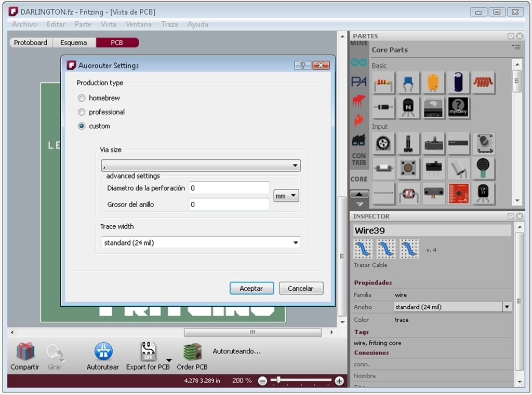Open the PA parts bin

(358, 81)
